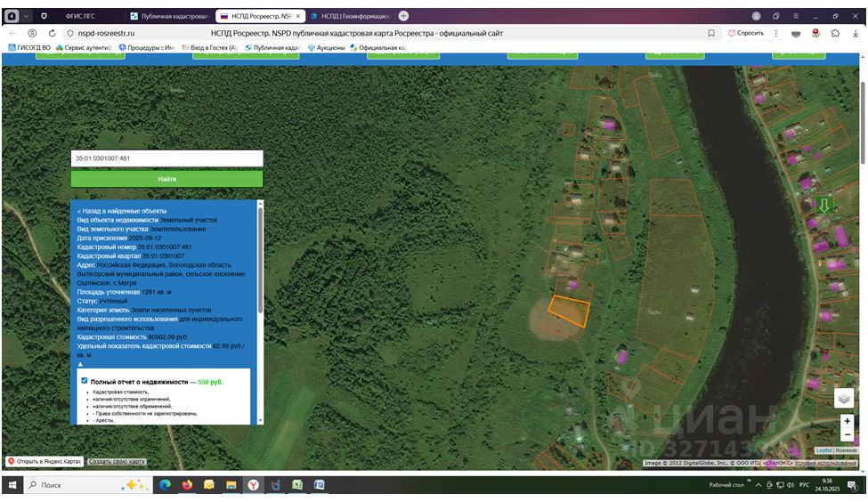The image size is (868, 502).
Task: Collapse the info panel using the small white triangle
Action: (x=80, y=364)
